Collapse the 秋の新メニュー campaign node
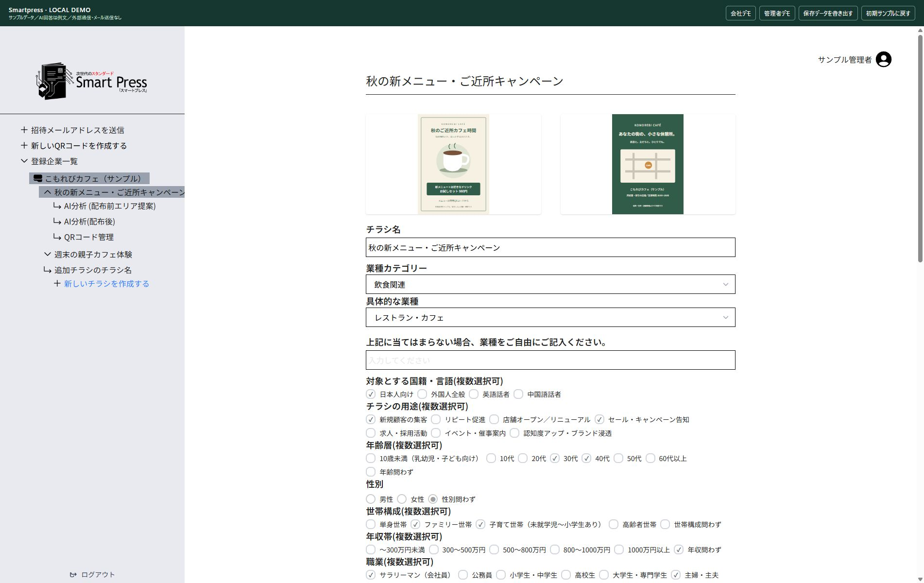The height and width of the screenshot is (583, 924). (47, 192)
